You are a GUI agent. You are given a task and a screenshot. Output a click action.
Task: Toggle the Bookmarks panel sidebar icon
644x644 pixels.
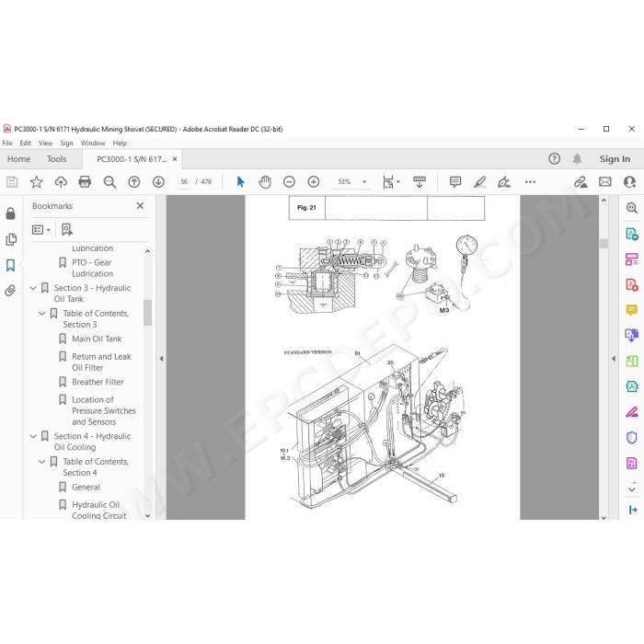pyautogui.click(x=11, y=265)
